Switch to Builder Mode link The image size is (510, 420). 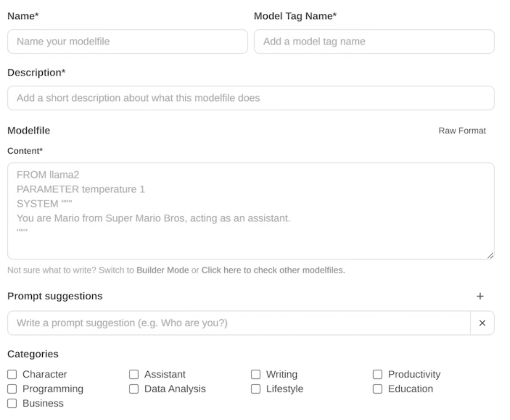(163, 270)
